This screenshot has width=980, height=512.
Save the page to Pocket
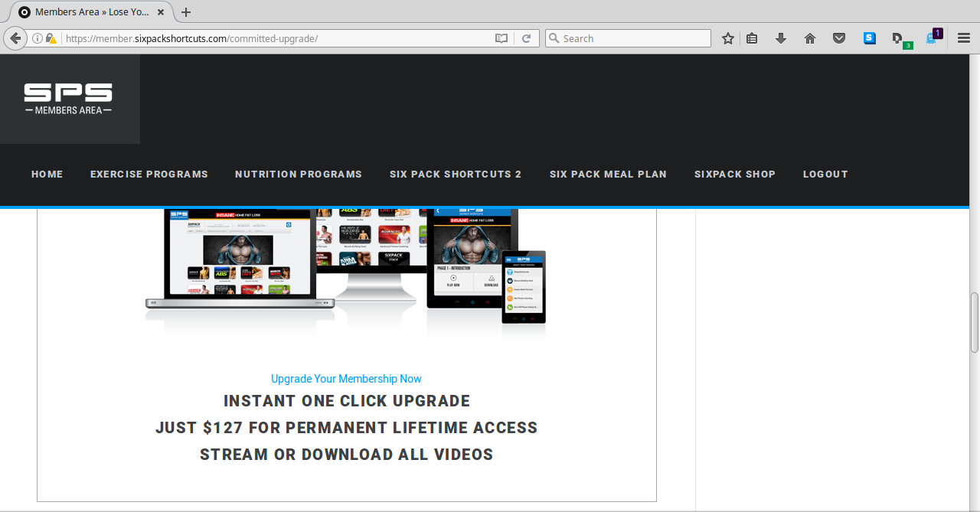839,38
